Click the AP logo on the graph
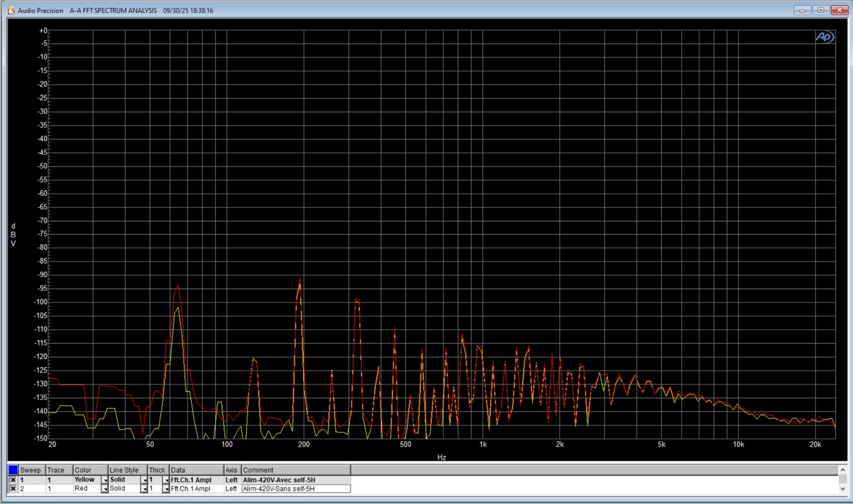The height and width of the screenshot is (504, 853). coord(824,38)
